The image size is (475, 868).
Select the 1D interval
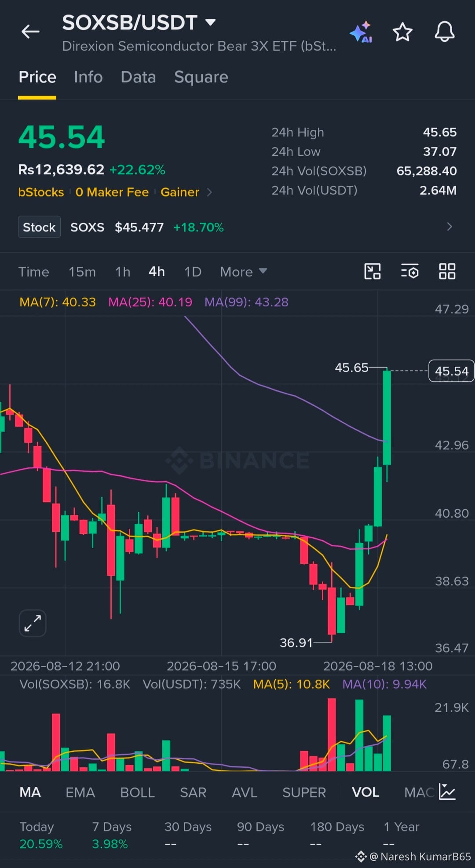pos(193,272)
